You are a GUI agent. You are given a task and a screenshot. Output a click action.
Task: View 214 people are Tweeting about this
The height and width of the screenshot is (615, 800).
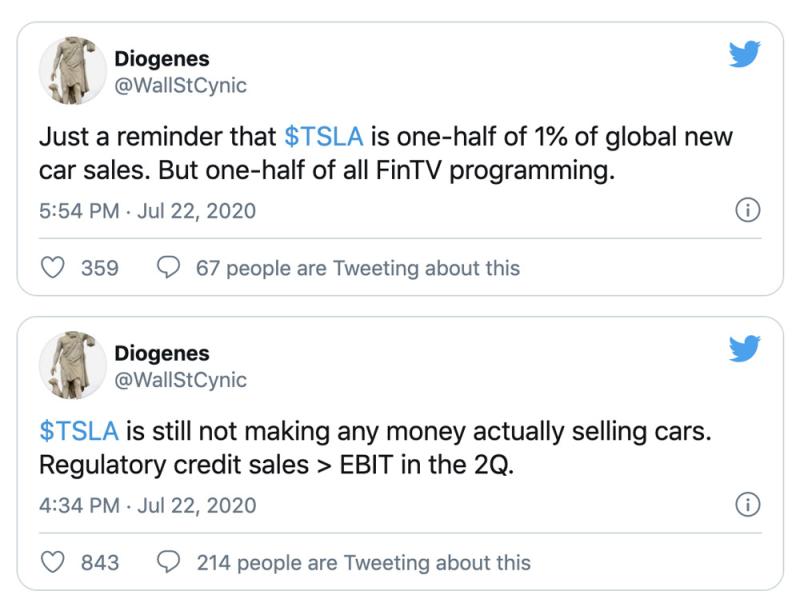point(363,562)
